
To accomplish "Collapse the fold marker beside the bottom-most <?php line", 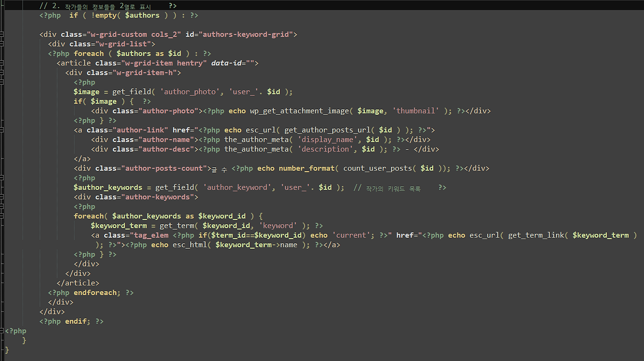I will coord(2,331).
